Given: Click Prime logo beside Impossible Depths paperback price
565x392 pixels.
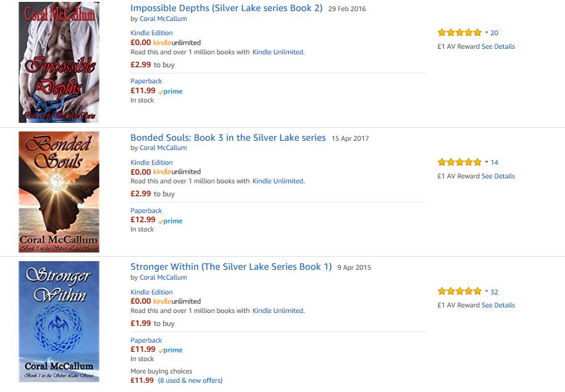Looking at the screenshot, I should point(170,91).
